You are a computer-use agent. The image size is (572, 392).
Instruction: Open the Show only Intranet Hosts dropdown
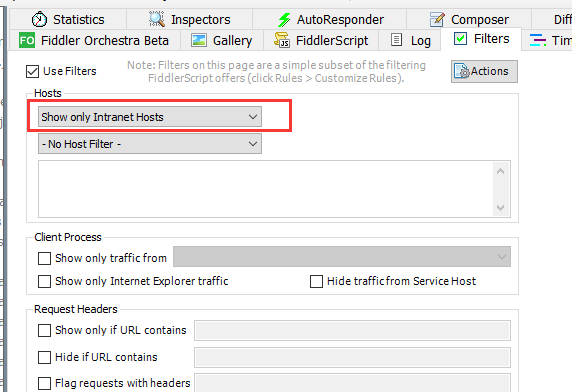tap(150, 117)
